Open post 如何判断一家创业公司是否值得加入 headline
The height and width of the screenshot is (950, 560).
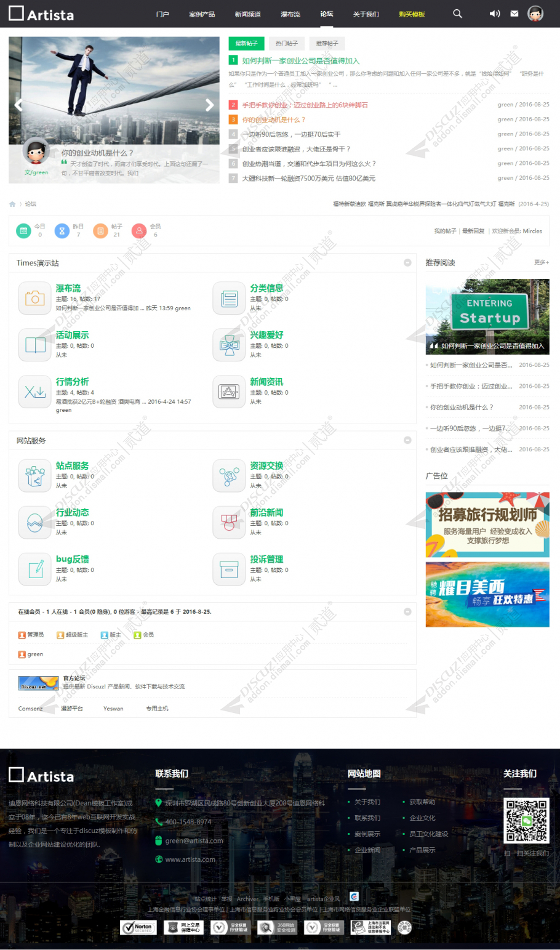tap(300, 60)
